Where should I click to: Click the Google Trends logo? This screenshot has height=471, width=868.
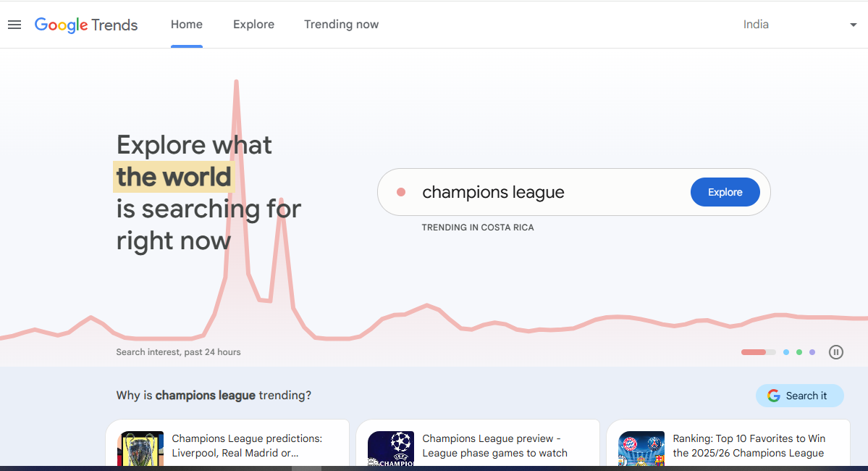tap(86, 25)
